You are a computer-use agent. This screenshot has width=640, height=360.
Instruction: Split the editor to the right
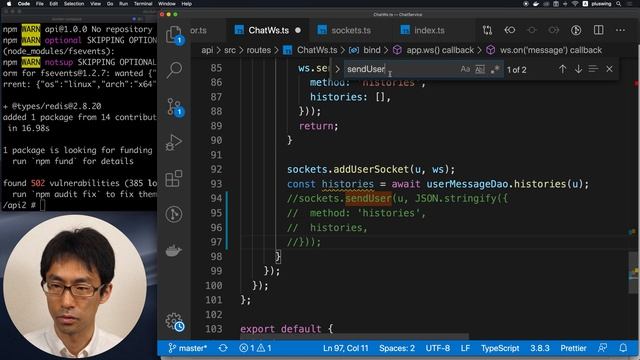pyautogui.click(x=598, y=30)
